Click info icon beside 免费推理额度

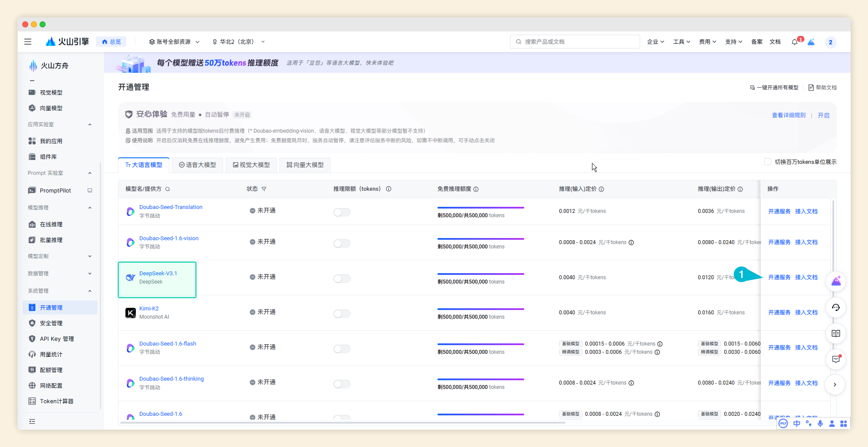[x=476, y=189]
